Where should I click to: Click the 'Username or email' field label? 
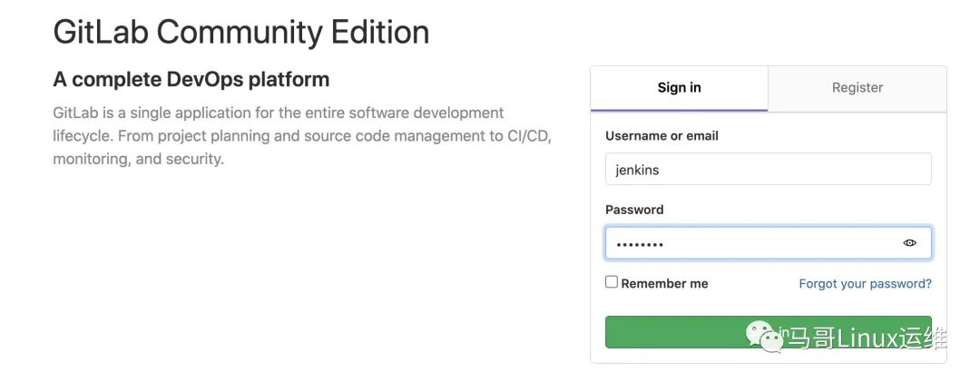click(661, 136)
